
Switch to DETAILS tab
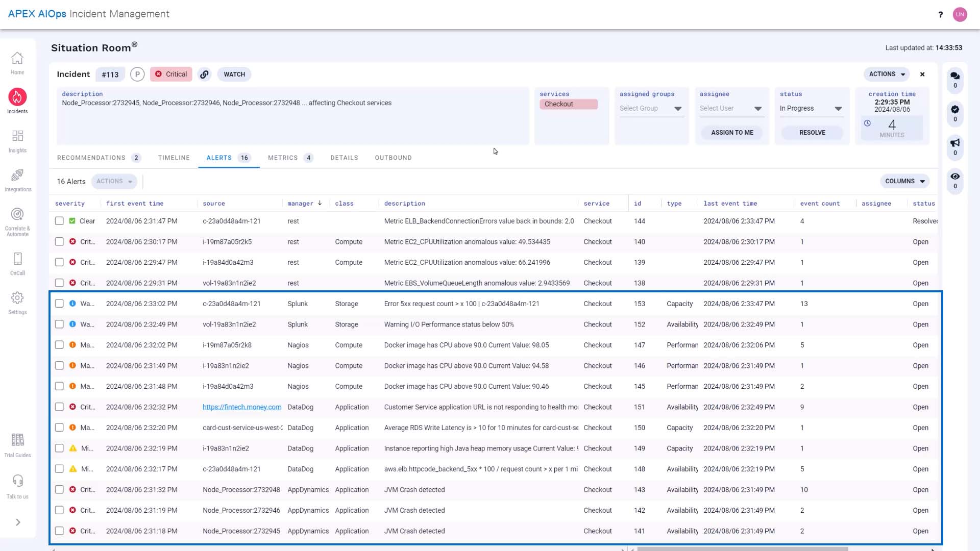click(344, 158)
